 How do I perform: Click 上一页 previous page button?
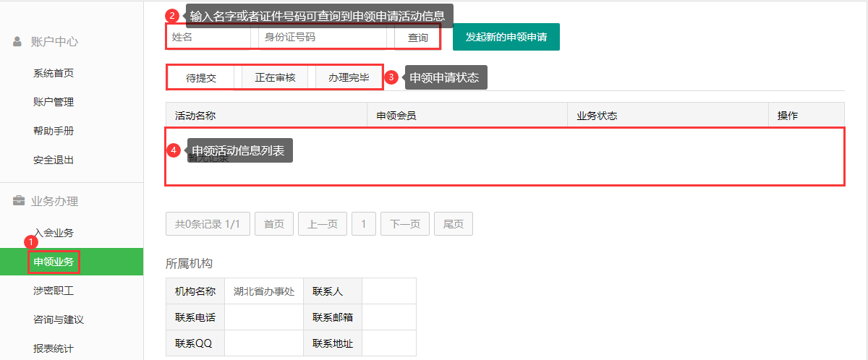click(323, 224)
